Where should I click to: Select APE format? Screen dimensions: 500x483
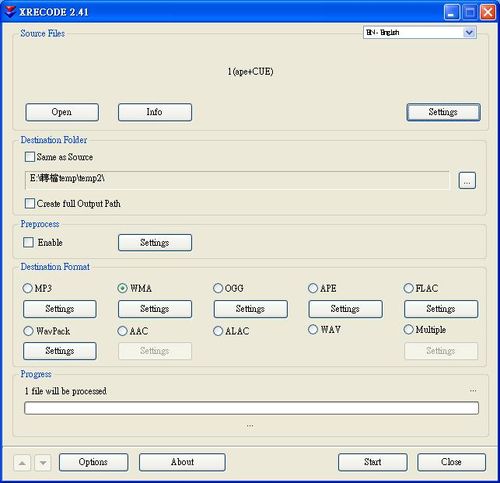click(313, 288)
